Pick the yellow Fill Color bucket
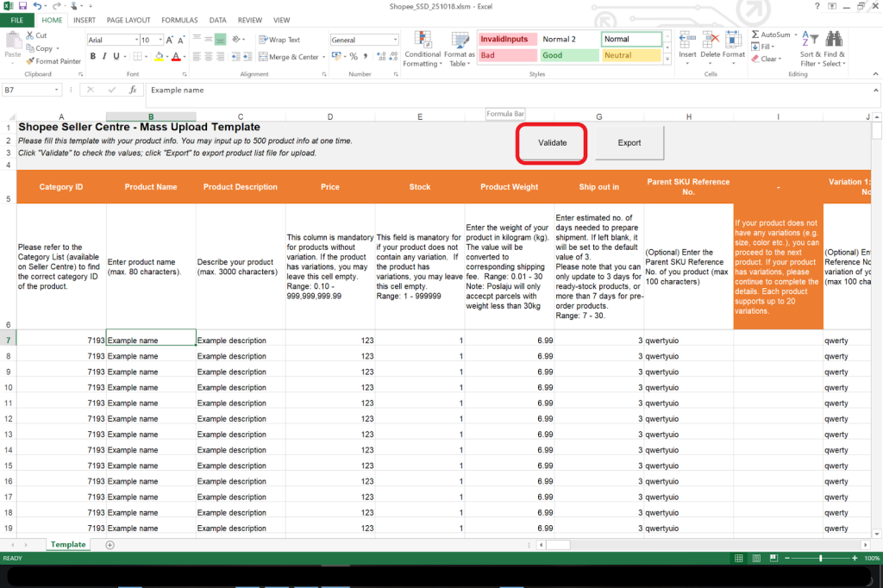Screen dimensions: 883x588 [159, 56]
